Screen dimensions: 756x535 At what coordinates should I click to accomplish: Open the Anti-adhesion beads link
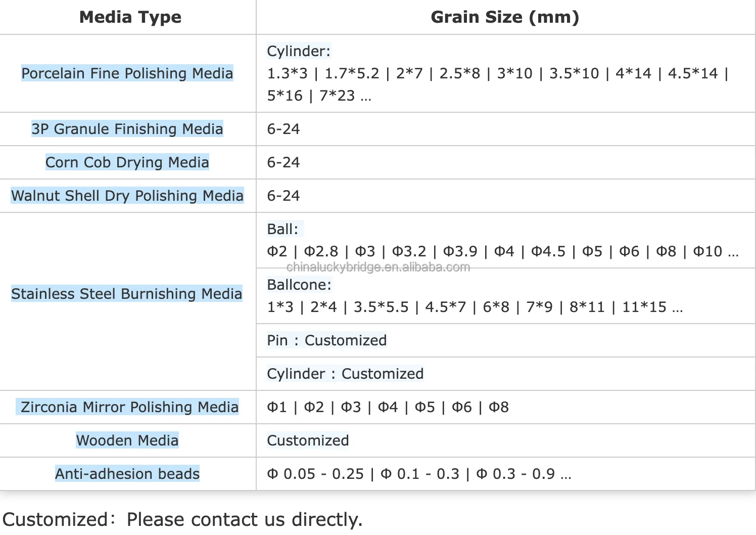(127, 474)
